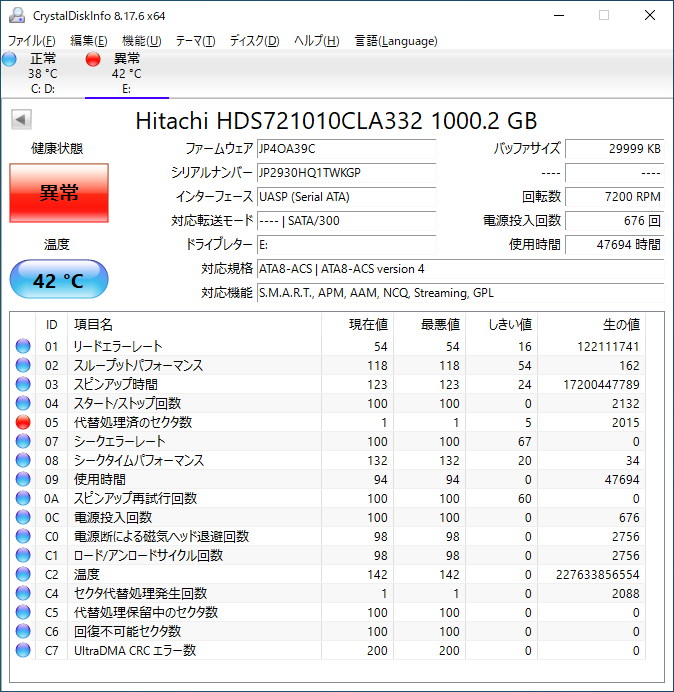
Task: Click the drive letter field E:
Action: (346, 244)
